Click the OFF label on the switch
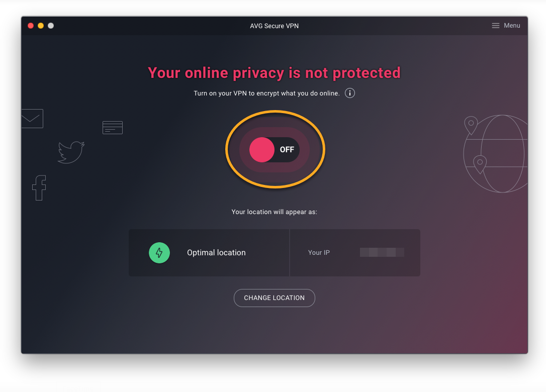Viewport: 546px width, 392px height. [287, 150]
